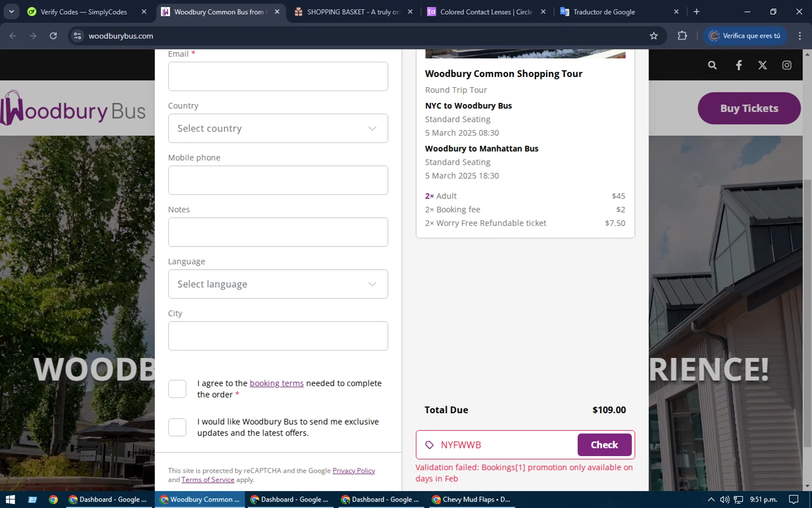Screen dimensions: 812x508
Task: Open the Woodbury Common taskbar window
Action: [200, 499]
